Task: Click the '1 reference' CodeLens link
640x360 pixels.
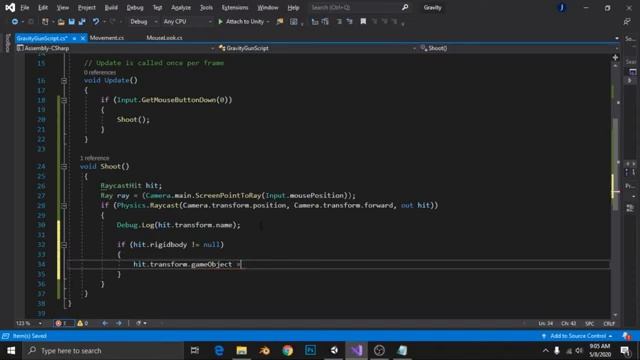Action: click(94, 158)
